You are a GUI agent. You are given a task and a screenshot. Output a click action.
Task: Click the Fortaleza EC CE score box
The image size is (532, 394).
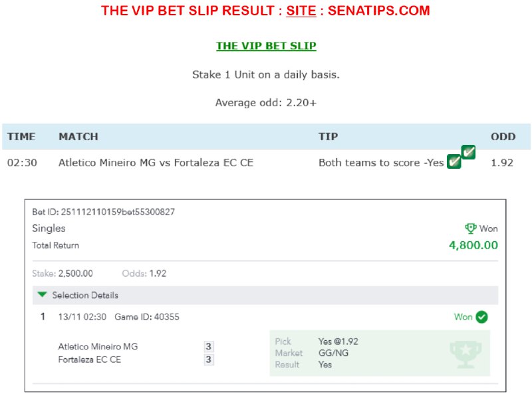point(208,360)
